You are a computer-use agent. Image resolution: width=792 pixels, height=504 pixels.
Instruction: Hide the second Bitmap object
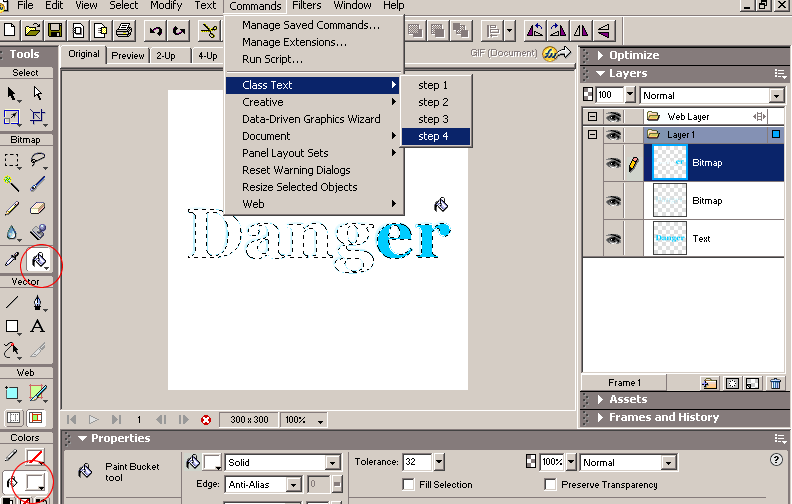point(613,200)
